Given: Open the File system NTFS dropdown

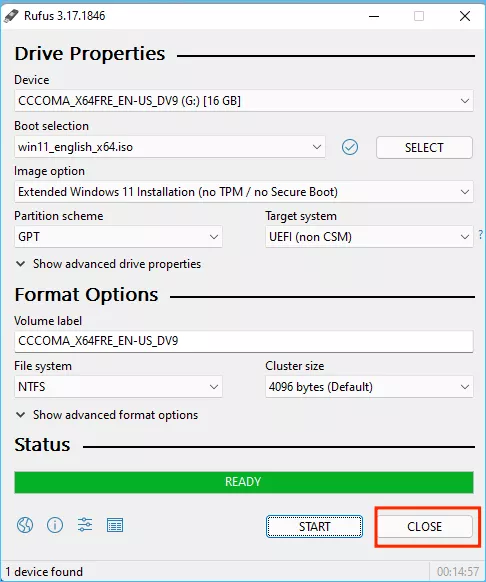Looking at the screenshot, I should point(118,387).
